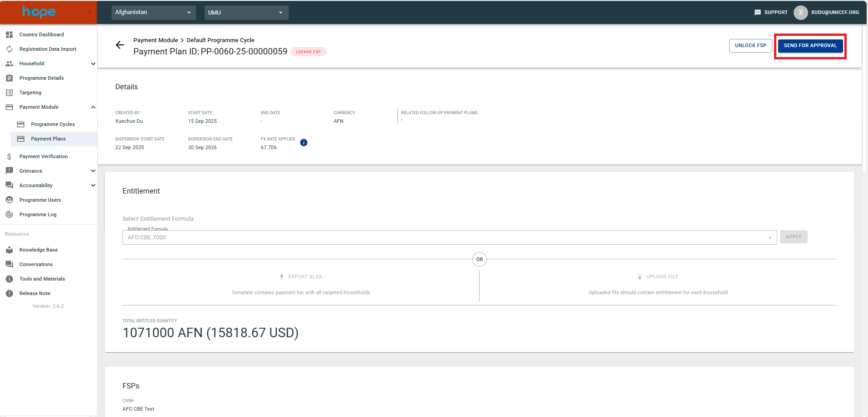Click the user avatar icon
The height and width of the screenshot is (417, 868).
pos(800,13)
